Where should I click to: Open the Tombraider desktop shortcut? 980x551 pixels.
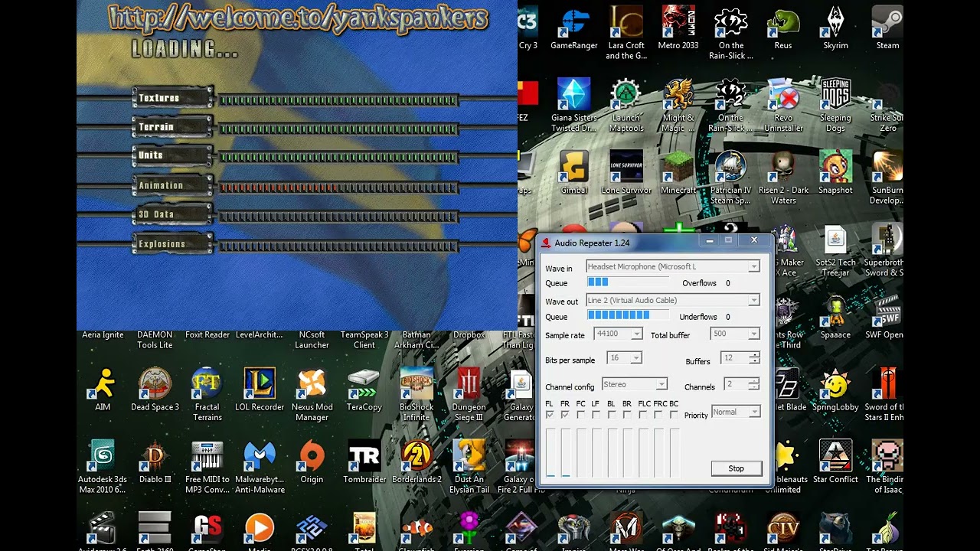click(x=364, y=461)
